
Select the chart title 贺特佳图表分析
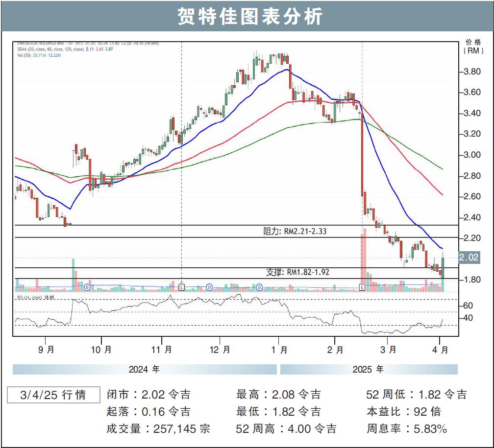(x=249, y=16)
